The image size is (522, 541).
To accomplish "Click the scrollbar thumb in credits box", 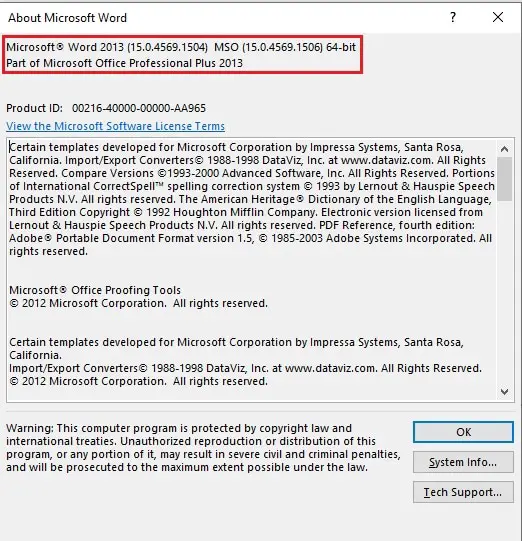I will point(504,179).
